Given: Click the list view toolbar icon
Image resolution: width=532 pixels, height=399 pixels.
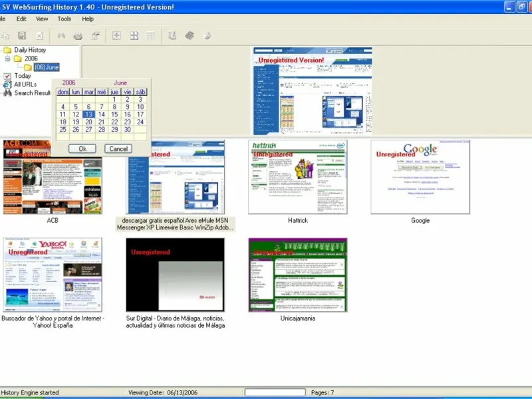Looking at the screenshot, I should pos(151,36).
